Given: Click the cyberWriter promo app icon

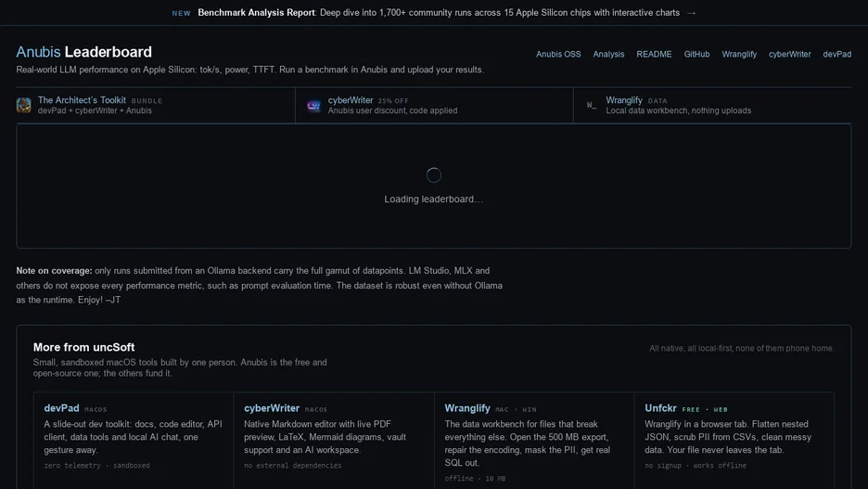Looking at the screenshot, I should point(313,105).
